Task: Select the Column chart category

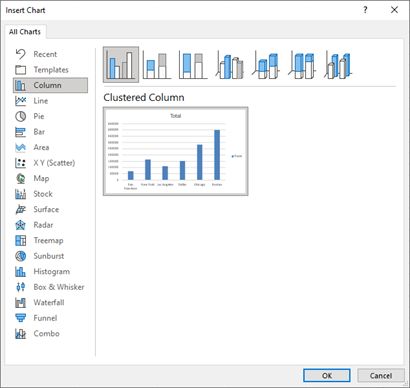Action: pos(50,85)
